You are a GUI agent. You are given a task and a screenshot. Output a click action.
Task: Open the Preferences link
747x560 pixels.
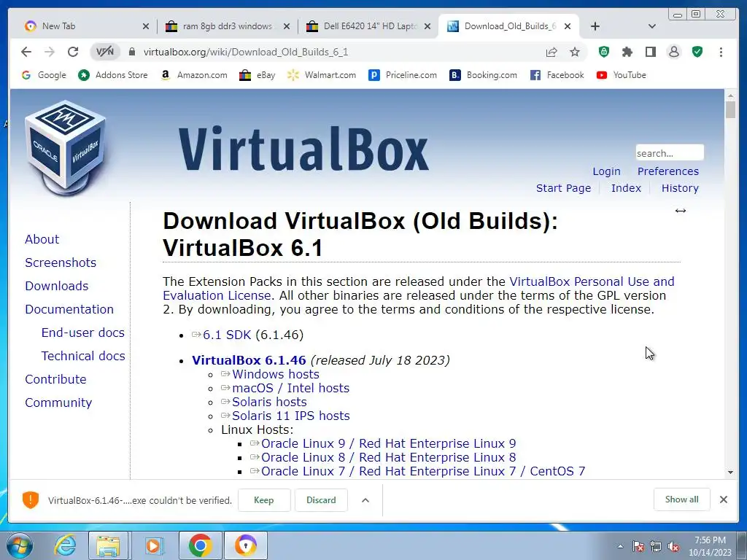(x=668, y=171)
